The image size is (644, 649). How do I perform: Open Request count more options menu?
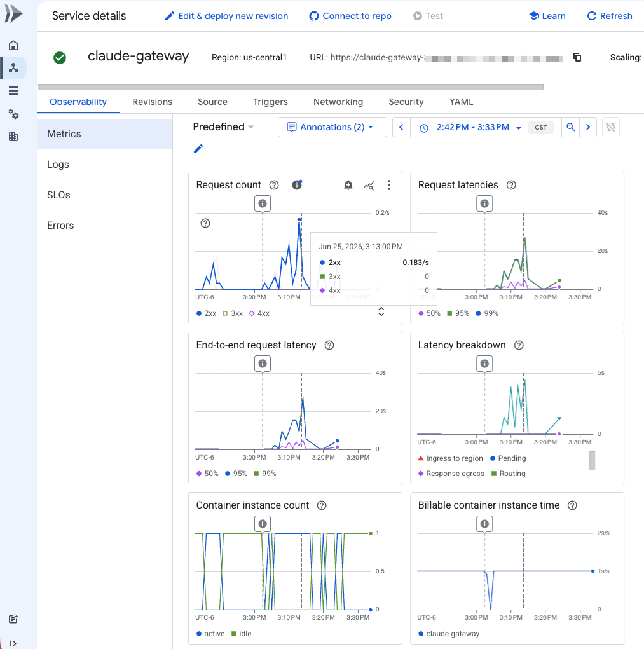[x=388, y=185]
